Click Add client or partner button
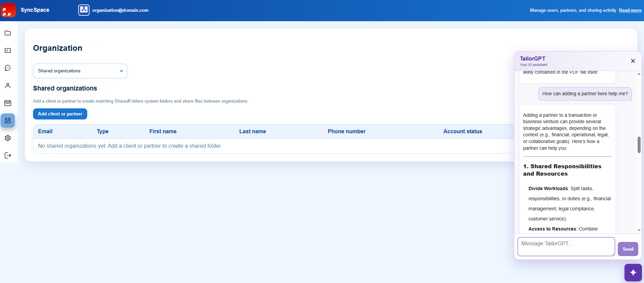The width and height of the screenshot is (644, 283). (60, 114)
